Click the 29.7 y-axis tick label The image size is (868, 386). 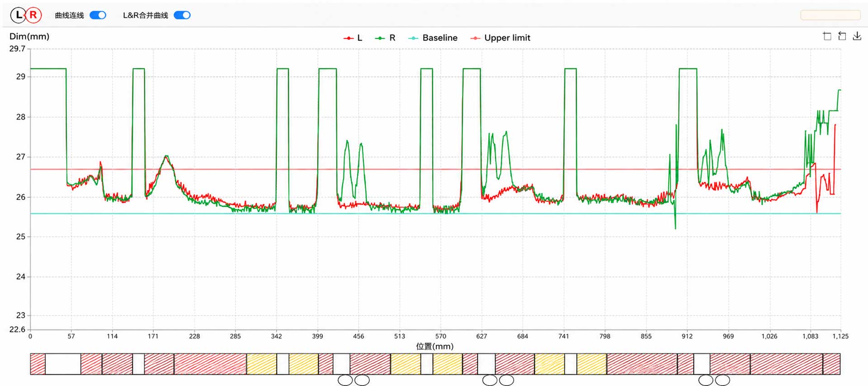18,49
